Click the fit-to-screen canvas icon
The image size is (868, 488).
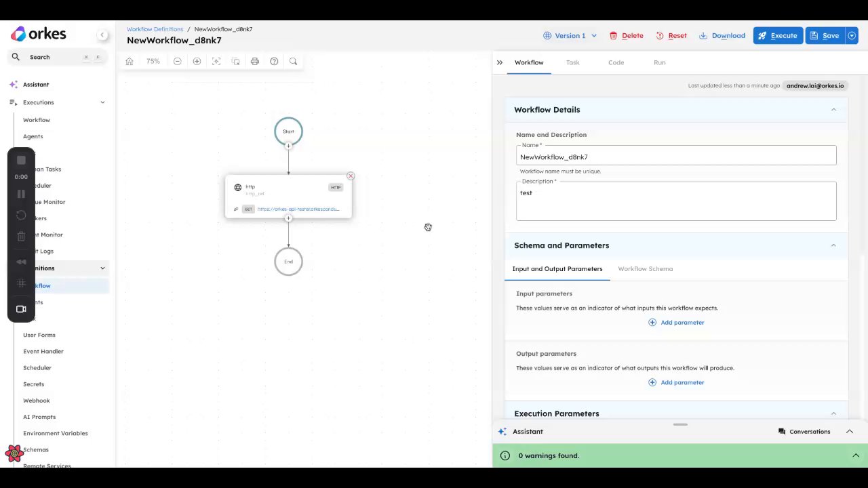216,61
